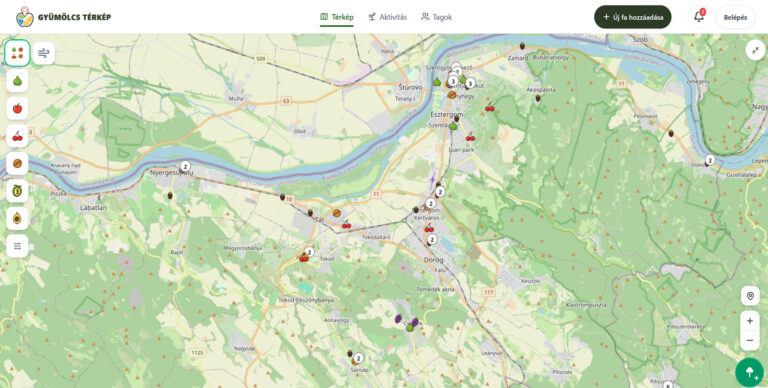
Task: Filter map by cherry icon
Action: pos(17,136)
